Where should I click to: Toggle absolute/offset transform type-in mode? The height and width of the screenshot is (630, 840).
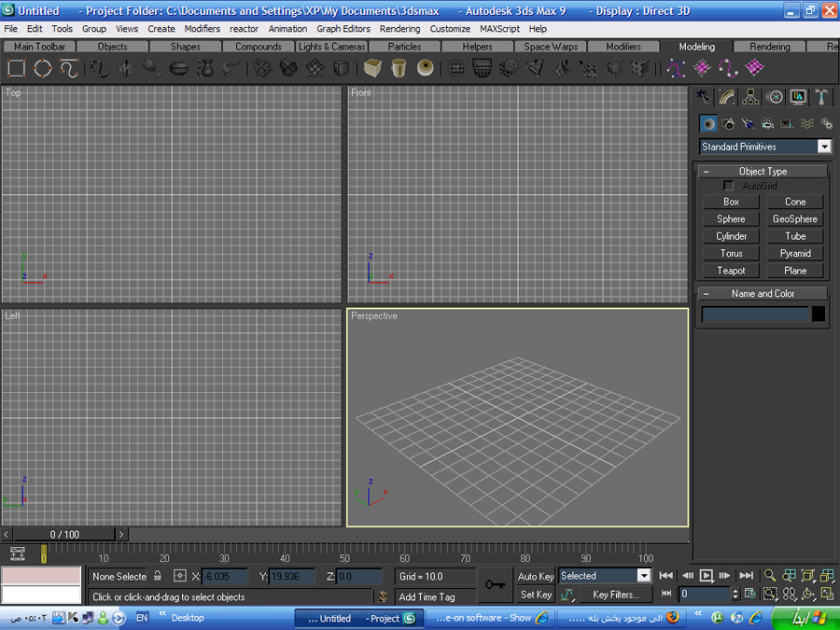tap(180, 576)
